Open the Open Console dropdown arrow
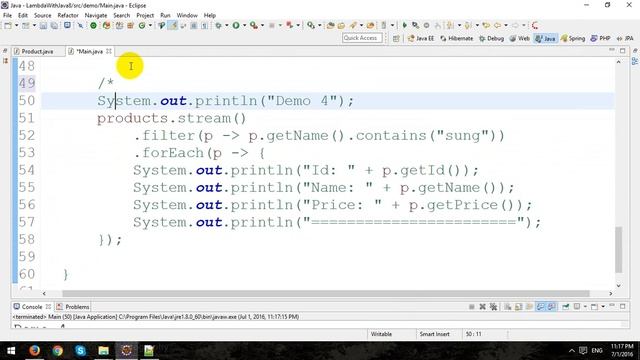The height and width of the screenshot is (360, 640). (x=603, y=307)
